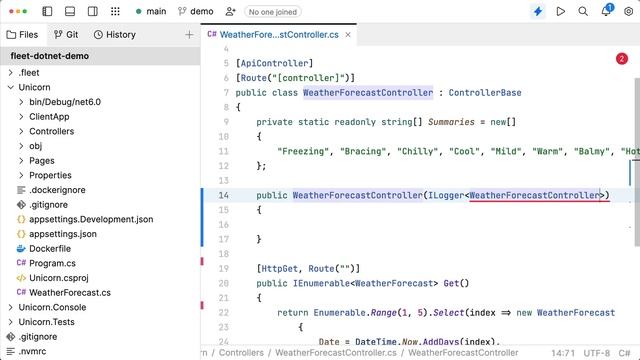Expand the Pages folder
Viewport: 640px width, 360px height.
21,161
